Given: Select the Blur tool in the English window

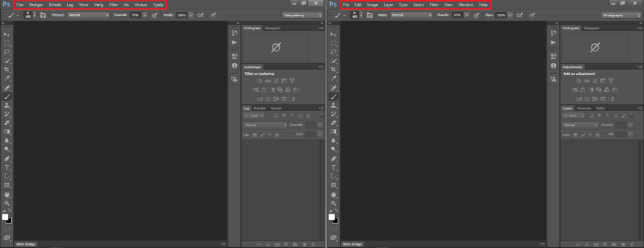Looking at the screenshot, I should 334,141.
